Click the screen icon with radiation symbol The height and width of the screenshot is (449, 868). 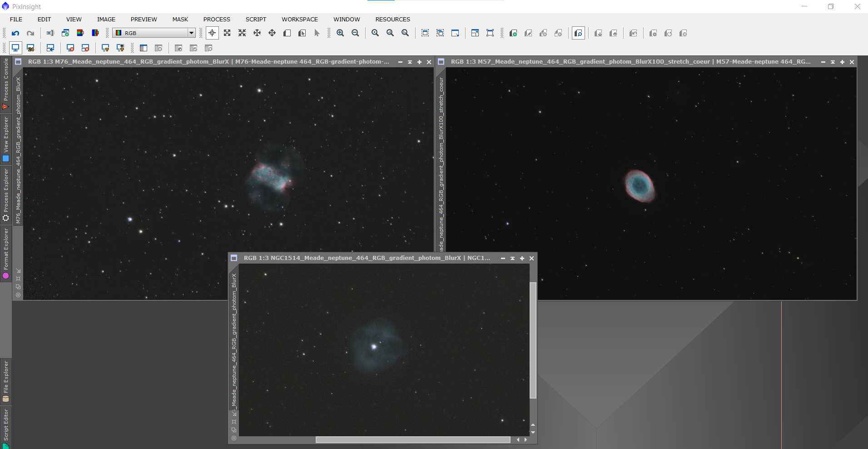click(105, 48)
